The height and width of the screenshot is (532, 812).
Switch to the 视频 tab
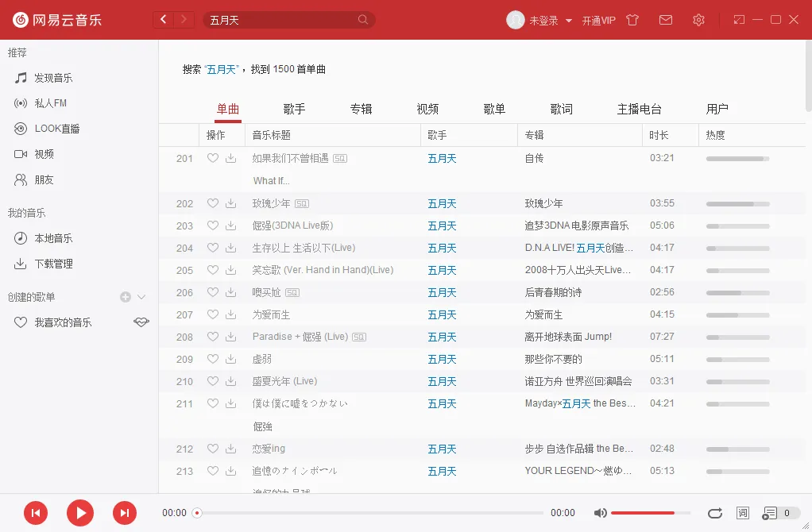427,110
